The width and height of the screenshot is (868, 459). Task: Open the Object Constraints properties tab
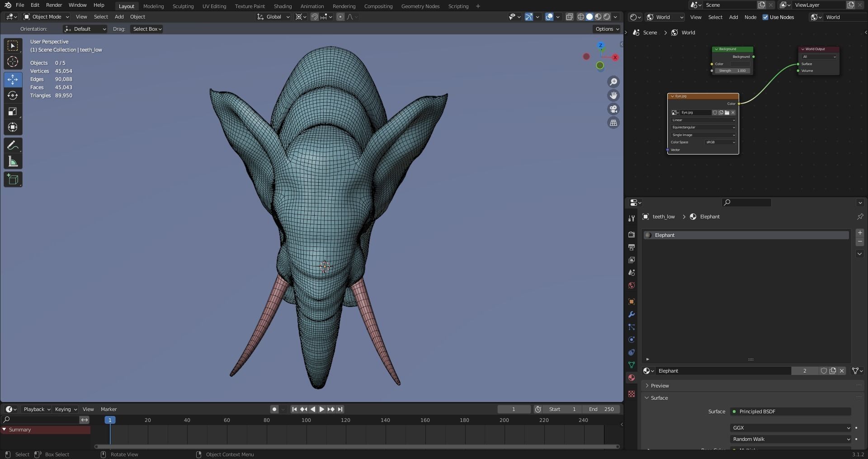(632, 352)
